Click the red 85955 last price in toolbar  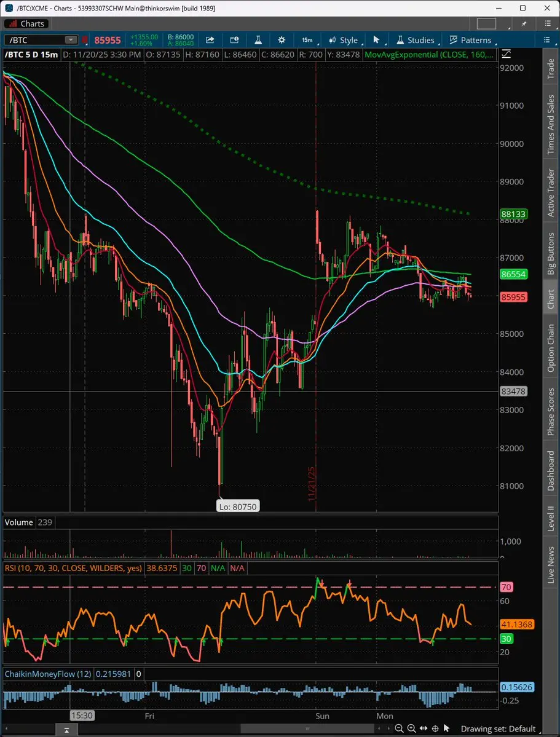tap(107, 41)
